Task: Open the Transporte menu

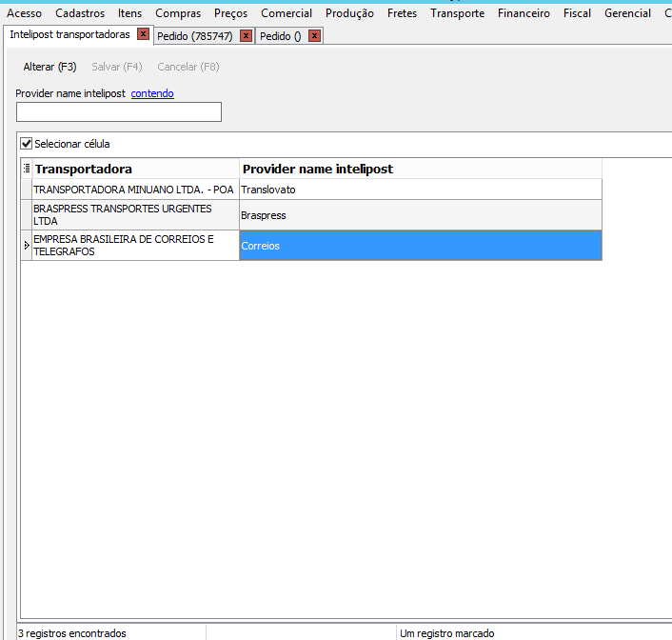Action: 457,13
